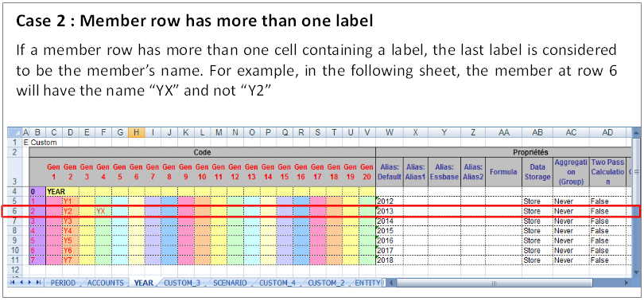Viewport: 644px width, 301px height.
Task: Click the cell containing YX
Action: (103, 211)
